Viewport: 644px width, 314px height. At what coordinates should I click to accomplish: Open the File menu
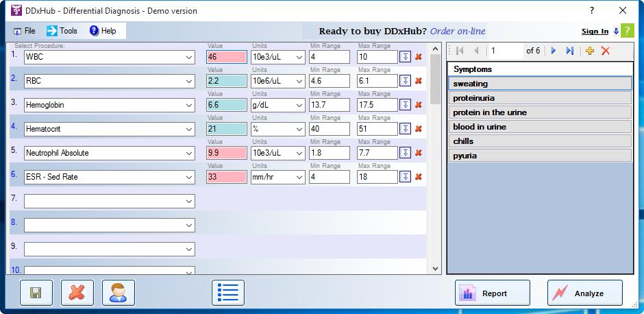24,31
